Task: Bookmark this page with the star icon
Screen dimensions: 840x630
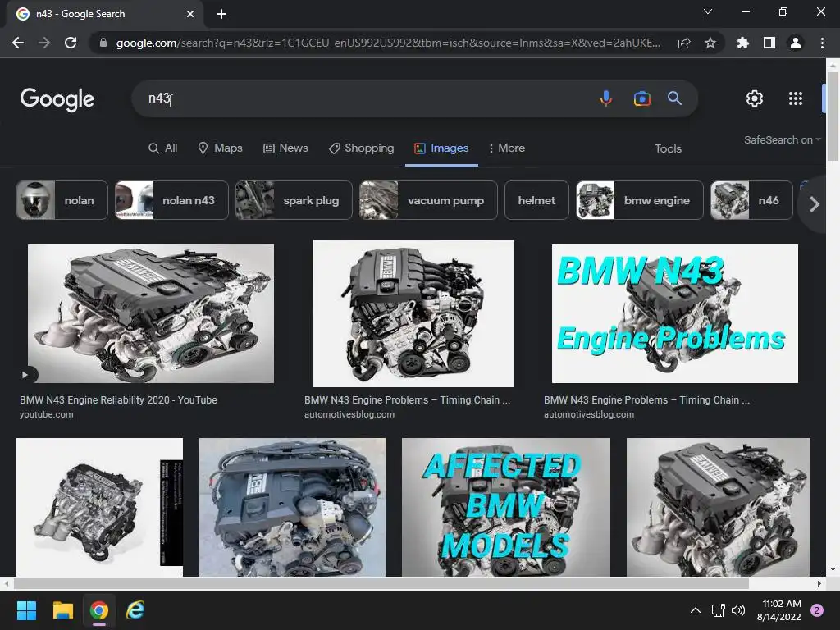Action: tap(710, 43)
